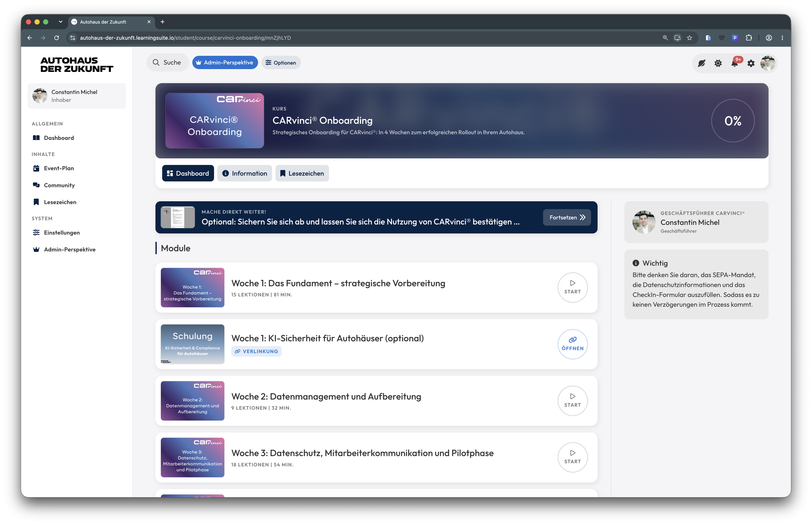
Task: Click the browser zoom magnifier icon
Action: click(x=665, y=38)
